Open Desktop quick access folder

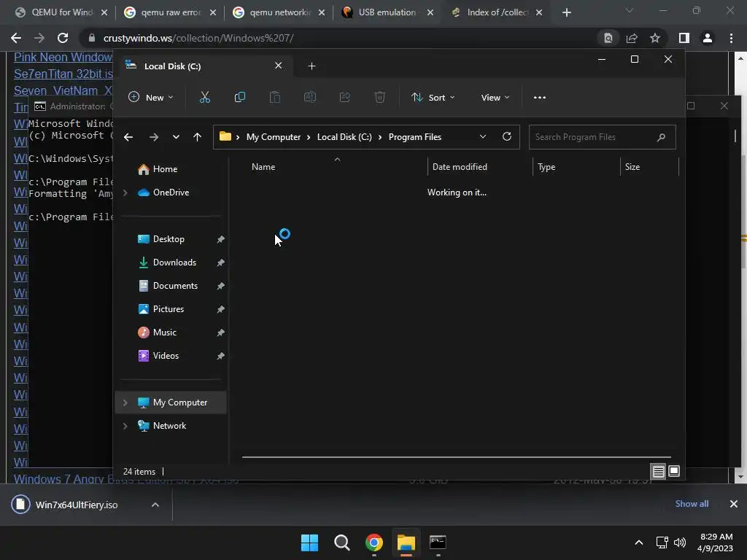(169, 239)
